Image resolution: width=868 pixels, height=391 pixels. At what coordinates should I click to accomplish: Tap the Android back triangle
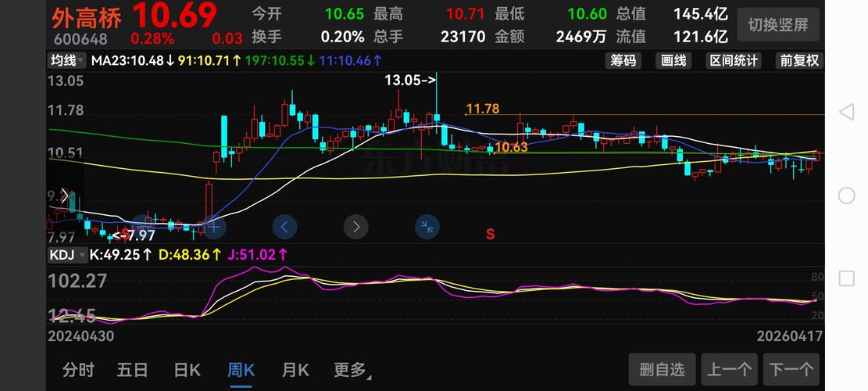click(846, 112)
